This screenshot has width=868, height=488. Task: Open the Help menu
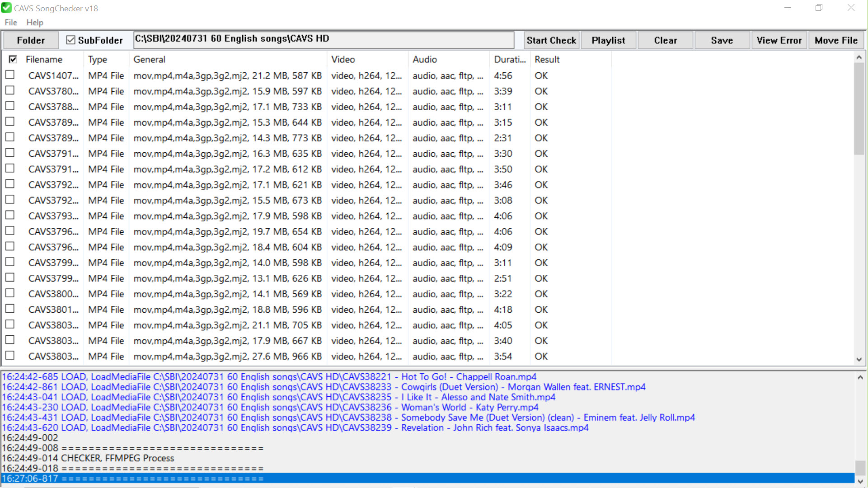tap(35, 23)
